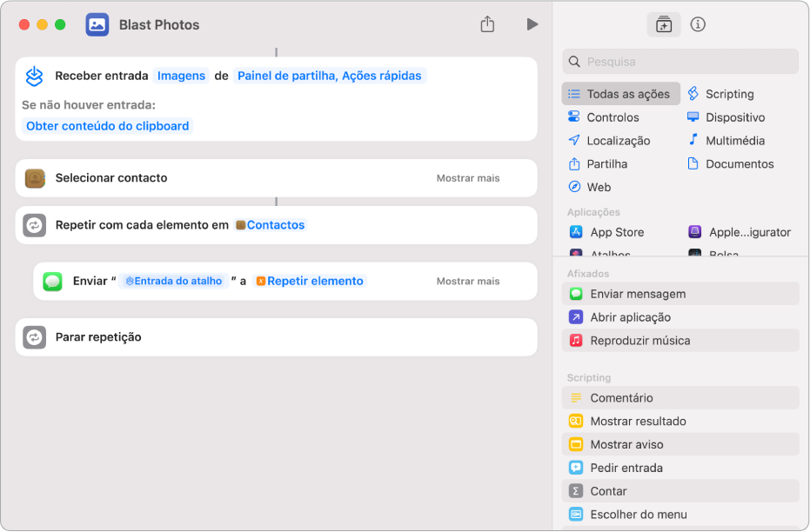
Task: Open the action library panel icon
Action: 664,24
